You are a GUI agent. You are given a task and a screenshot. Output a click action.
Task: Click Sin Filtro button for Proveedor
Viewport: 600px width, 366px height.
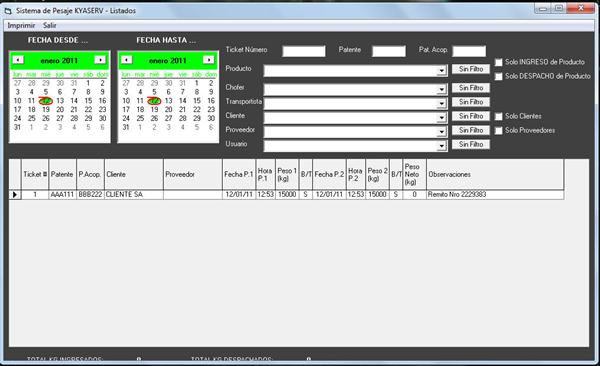tap(471, 130)
